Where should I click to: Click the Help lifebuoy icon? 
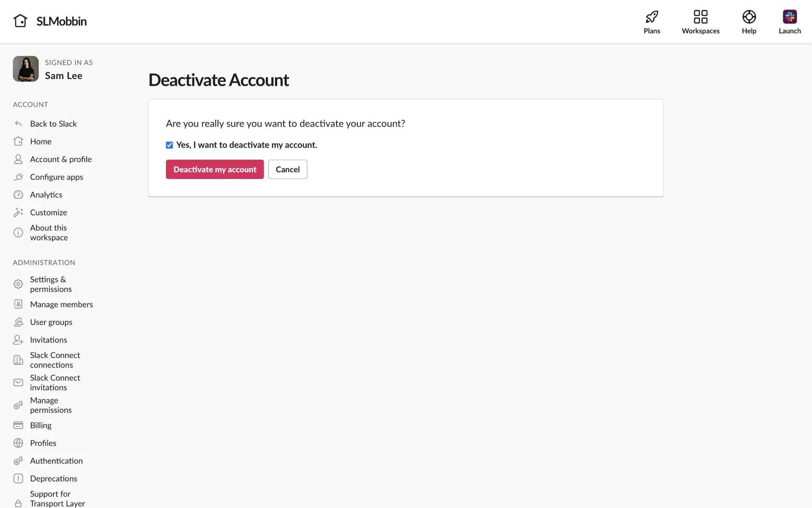point(749,17)
